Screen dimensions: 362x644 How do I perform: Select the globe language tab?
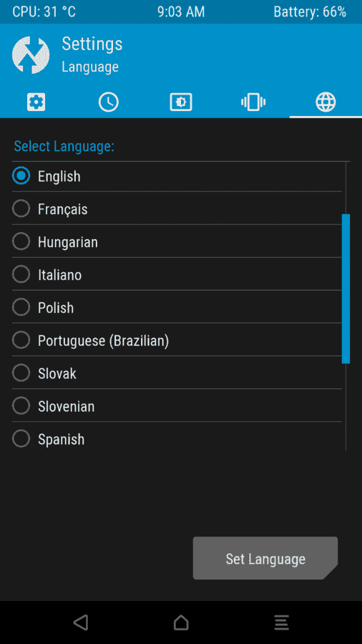326,102
